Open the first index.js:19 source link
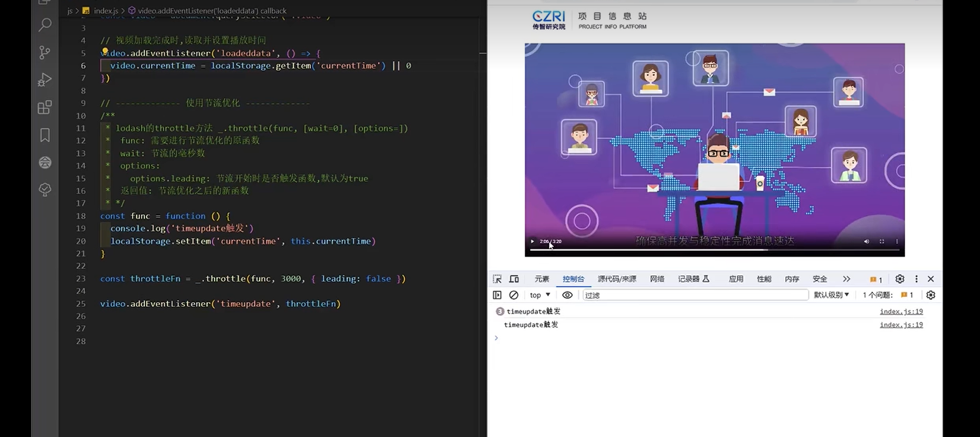Viewport: 980px width, 437px height. click(901, 312)
